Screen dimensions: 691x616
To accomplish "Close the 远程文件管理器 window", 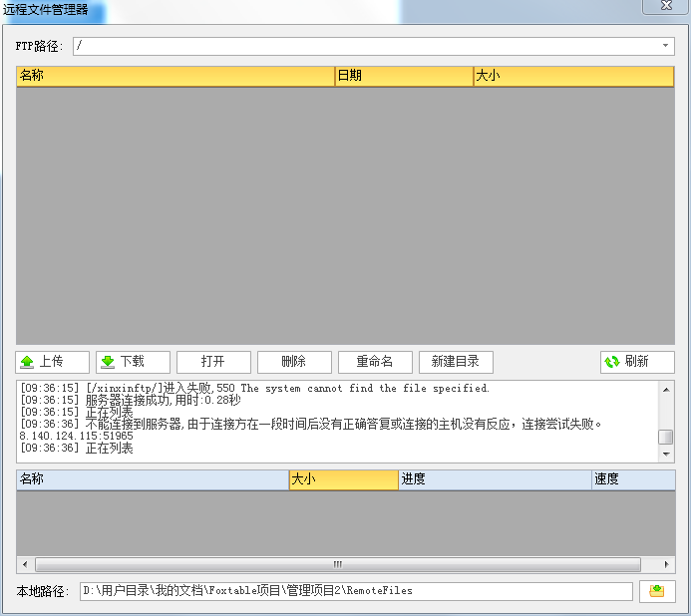I will (666, 6).
